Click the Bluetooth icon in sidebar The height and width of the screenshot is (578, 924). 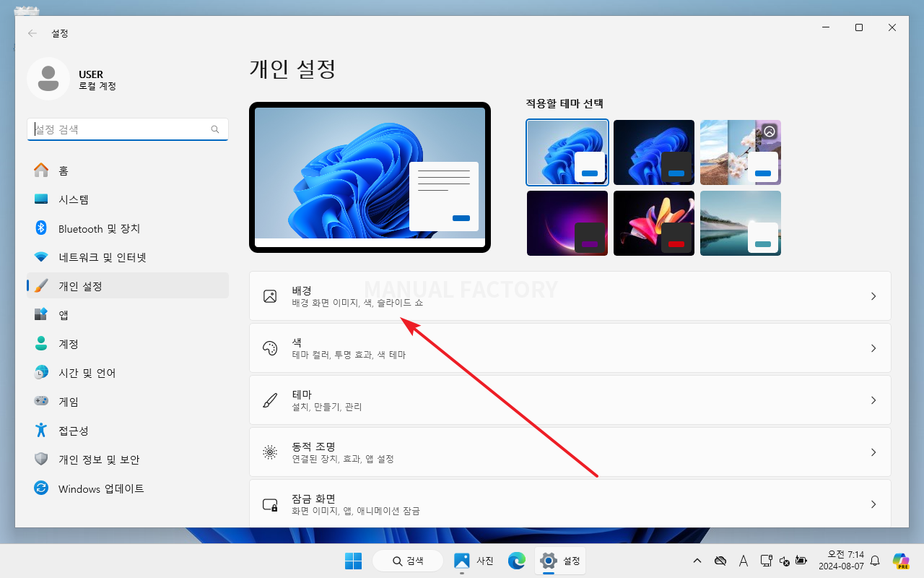click(41, 228)
